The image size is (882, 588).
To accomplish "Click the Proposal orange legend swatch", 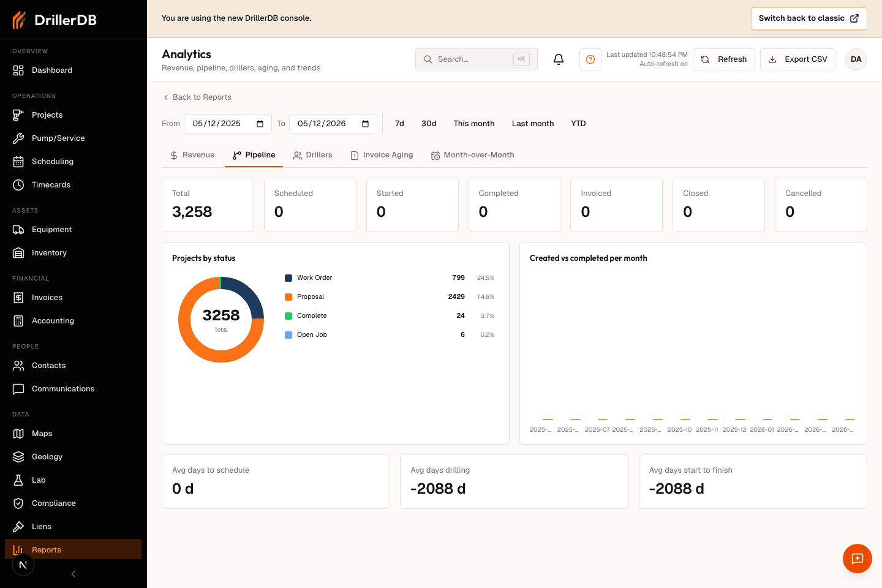I will [x=288, y=297].
